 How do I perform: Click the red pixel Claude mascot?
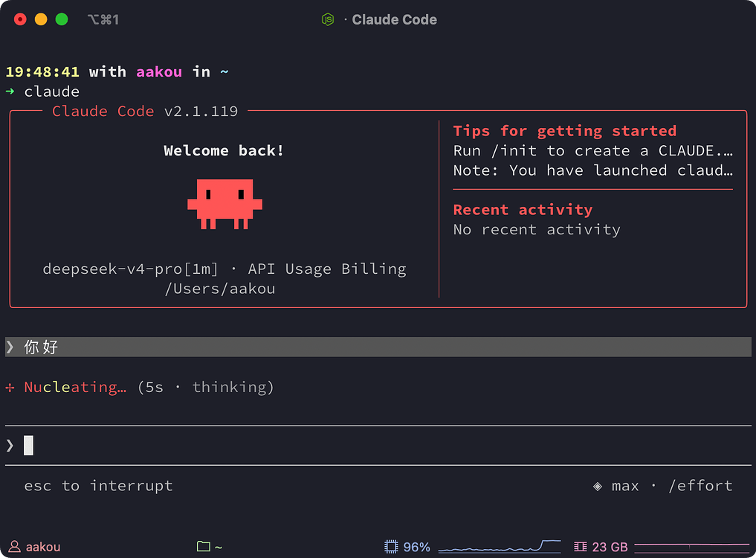pyautogui.click(x=224, y=204)
